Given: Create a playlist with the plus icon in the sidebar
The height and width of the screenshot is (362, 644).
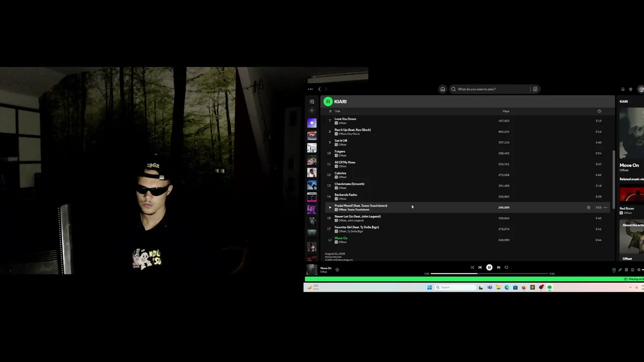Looking at the screenshot, I should [312, 111].
